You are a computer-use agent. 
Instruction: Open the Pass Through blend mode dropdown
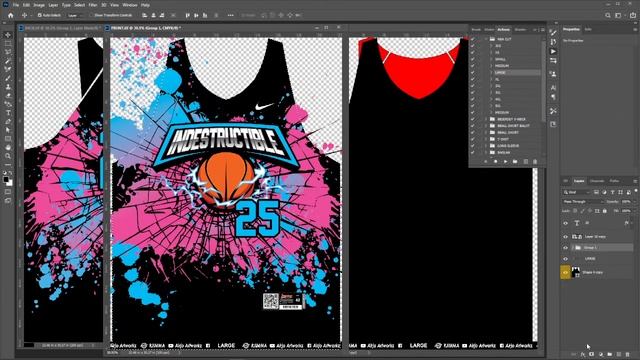point(582,202)
